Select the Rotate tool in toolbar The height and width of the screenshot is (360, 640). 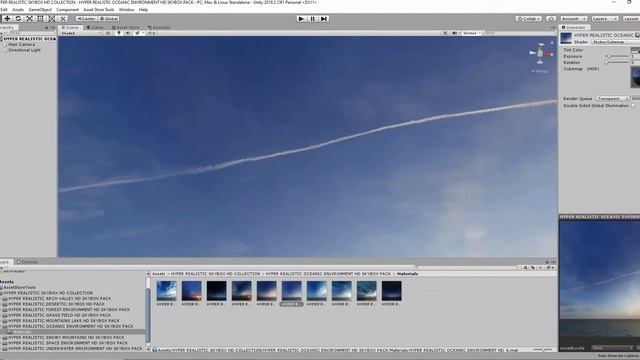click(x=18, y=18)
